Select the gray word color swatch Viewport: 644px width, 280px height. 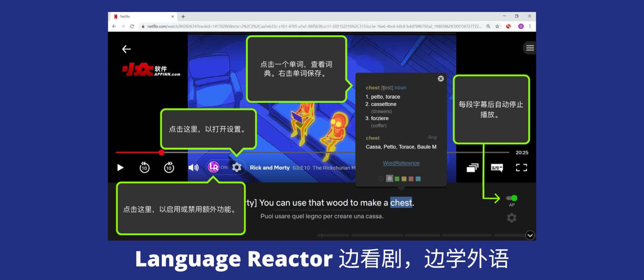coord(389,178)
